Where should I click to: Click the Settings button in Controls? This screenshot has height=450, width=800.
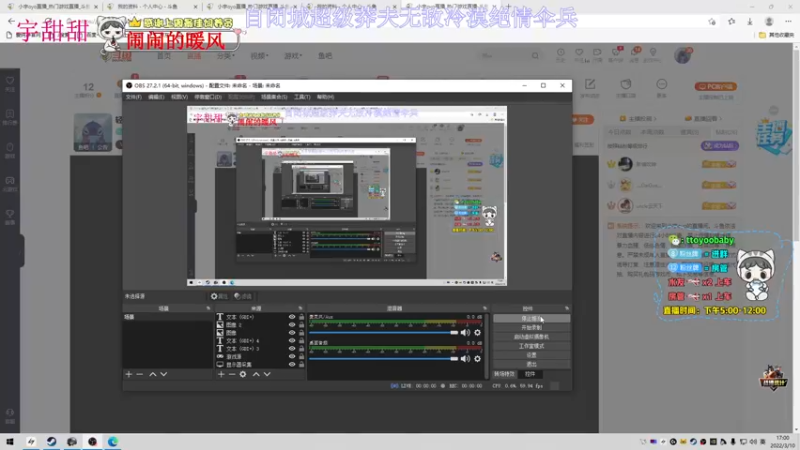pos(531,355)
